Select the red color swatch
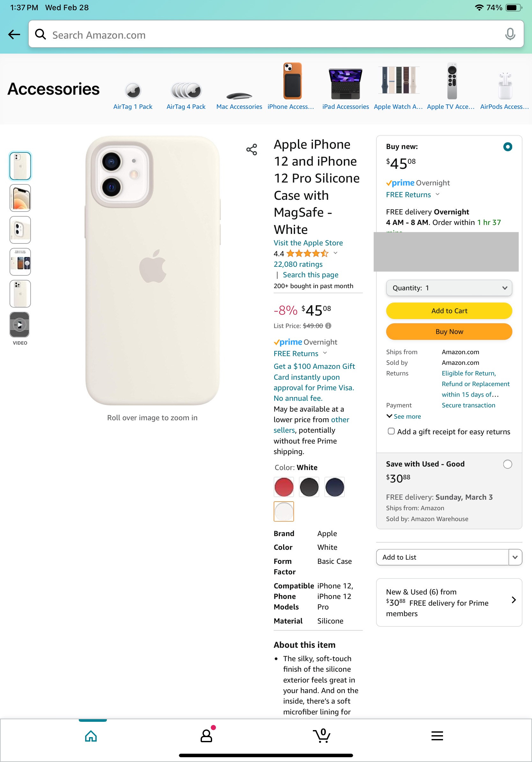This screenshot has width=532, height=762. 284,487
